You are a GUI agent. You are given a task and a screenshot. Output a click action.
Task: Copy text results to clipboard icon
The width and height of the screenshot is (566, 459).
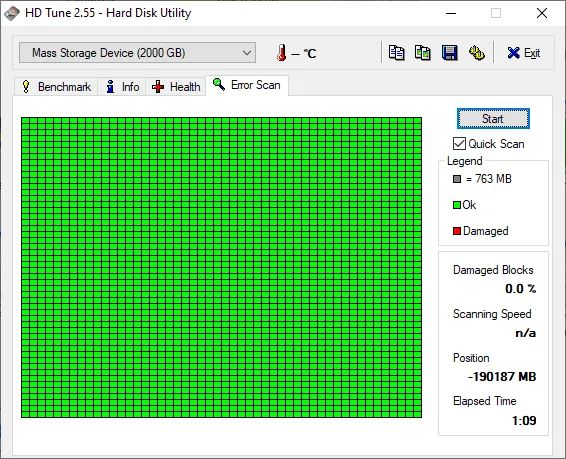pos(396,53)
